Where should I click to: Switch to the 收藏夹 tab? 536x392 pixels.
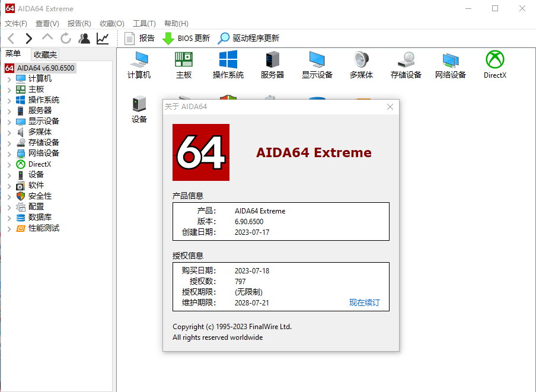[45, 55]
